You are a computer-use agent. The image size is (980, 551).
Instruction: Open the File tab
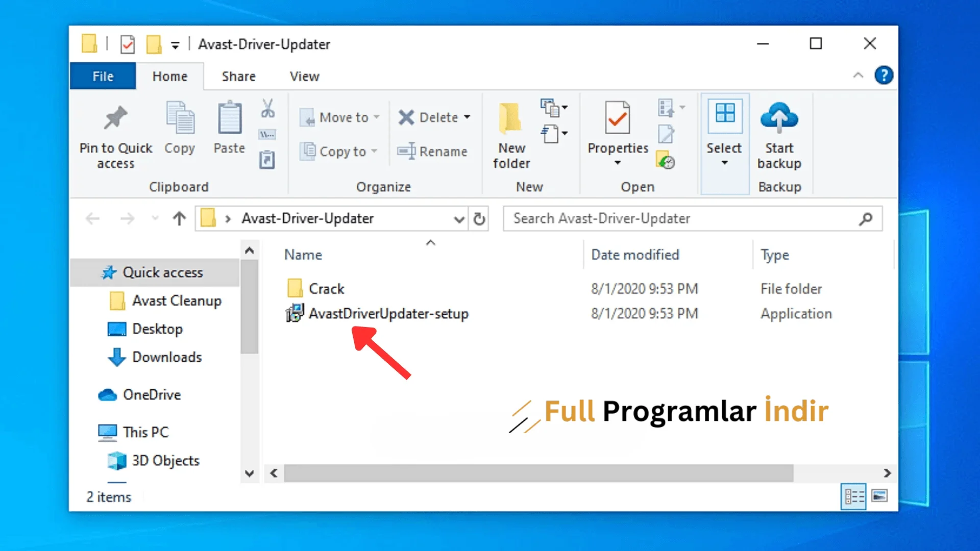pyautogui.click(x=103, y=76)
